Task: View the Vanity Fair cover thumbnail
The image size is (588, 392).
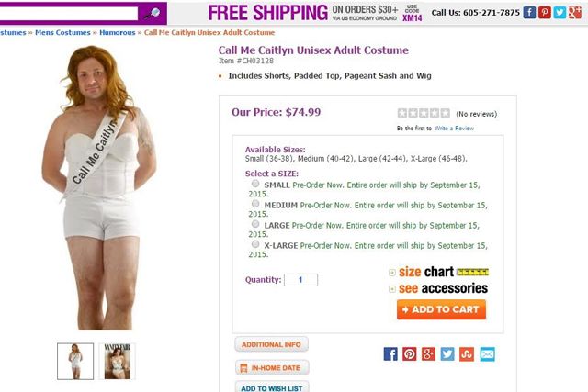Action: 116,361
